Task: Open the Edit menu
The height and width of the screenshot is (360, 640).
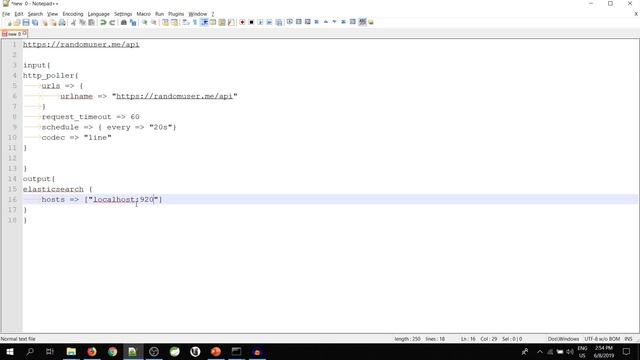Action: 19,14
